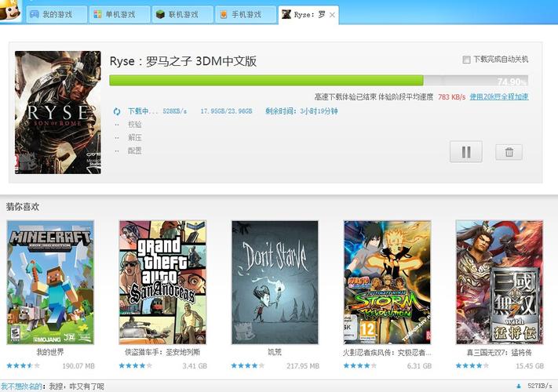Click the 解压 step label
The width and height of the screenshot is (558, 392).
click(135, 137)
